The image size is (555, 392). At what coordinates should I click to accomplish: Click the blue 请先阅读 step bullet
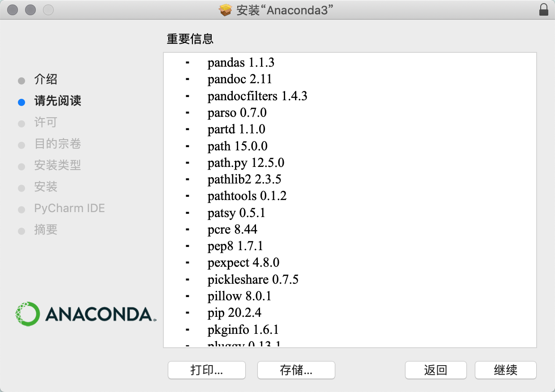click(x=21, y=102)
